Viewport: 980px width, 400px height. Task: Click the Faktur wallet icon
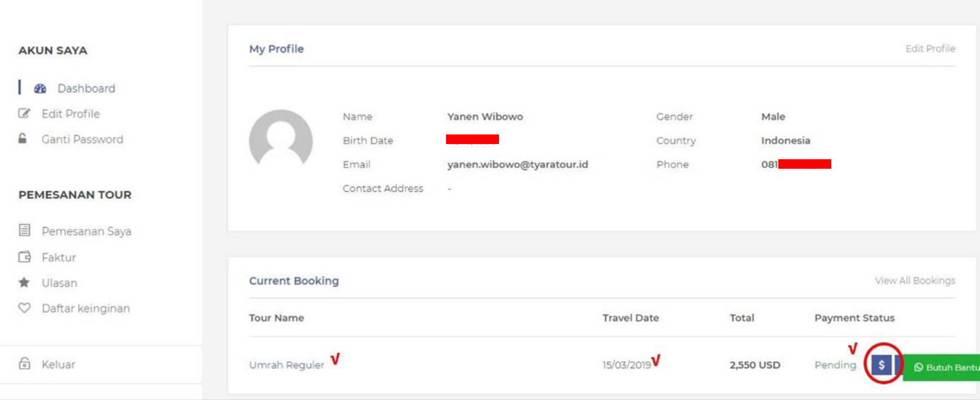(x=24, y=257)
